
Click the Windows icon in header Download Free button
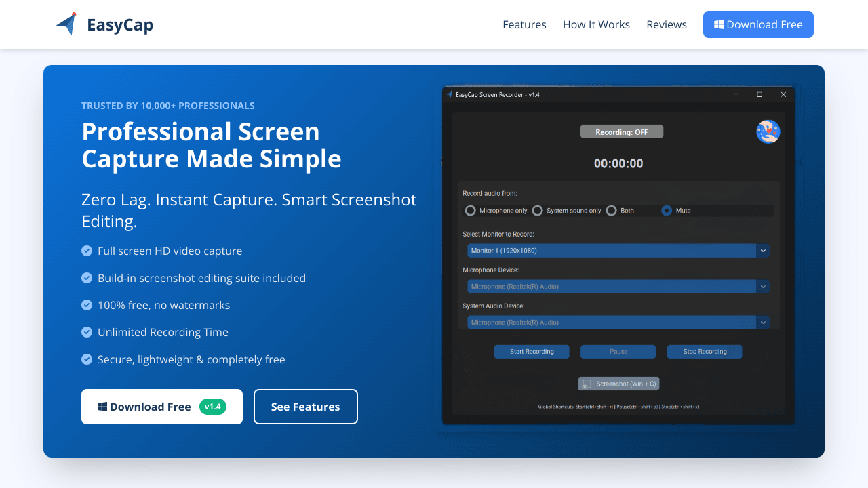(718, 24)
